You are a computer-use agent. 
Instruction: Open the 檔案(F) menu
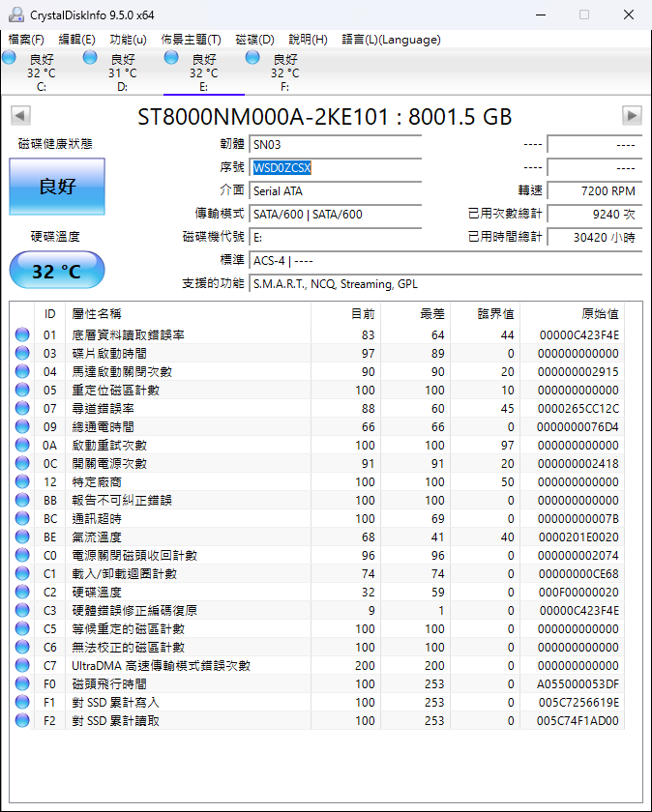(26, 40)
